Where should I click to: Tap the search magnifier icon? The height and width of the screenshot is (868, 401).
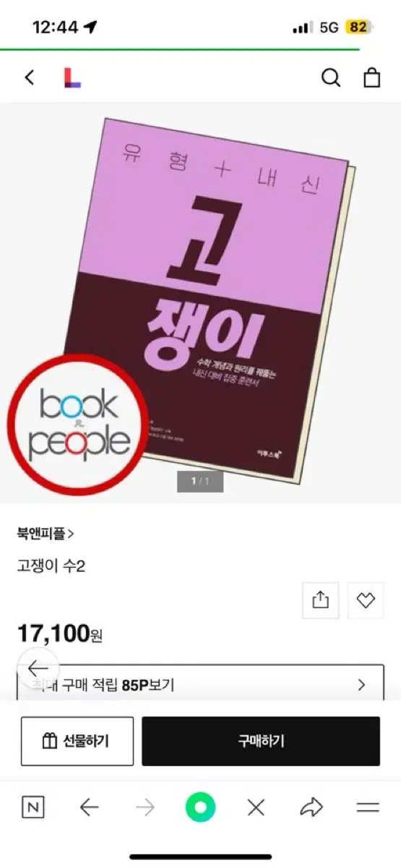point(330,77)
